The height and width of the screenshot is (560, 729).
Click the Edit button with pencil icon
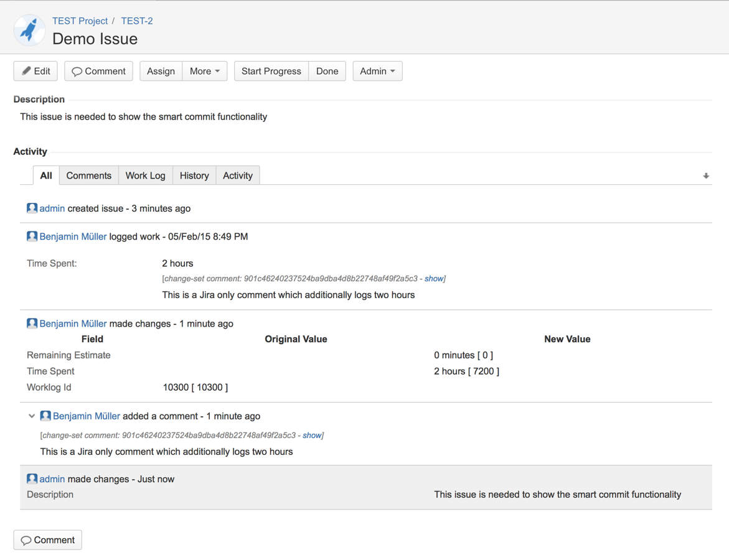35,71
